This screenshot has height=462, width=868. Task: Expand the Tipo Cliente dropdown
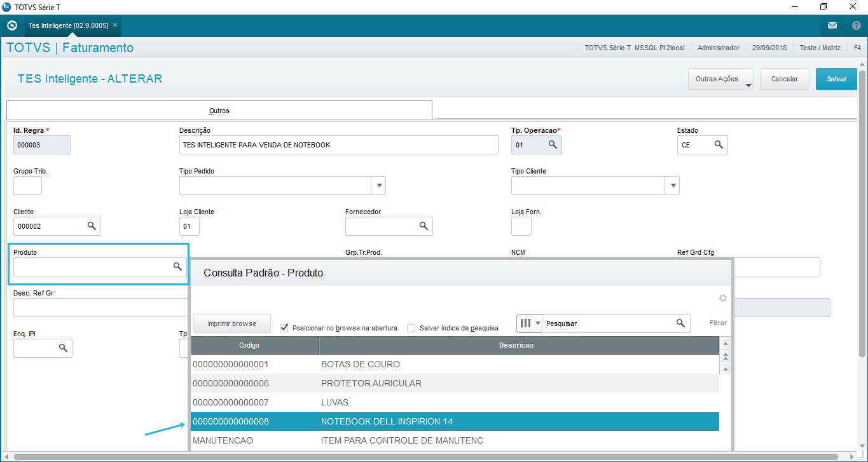tap(673, 186)
